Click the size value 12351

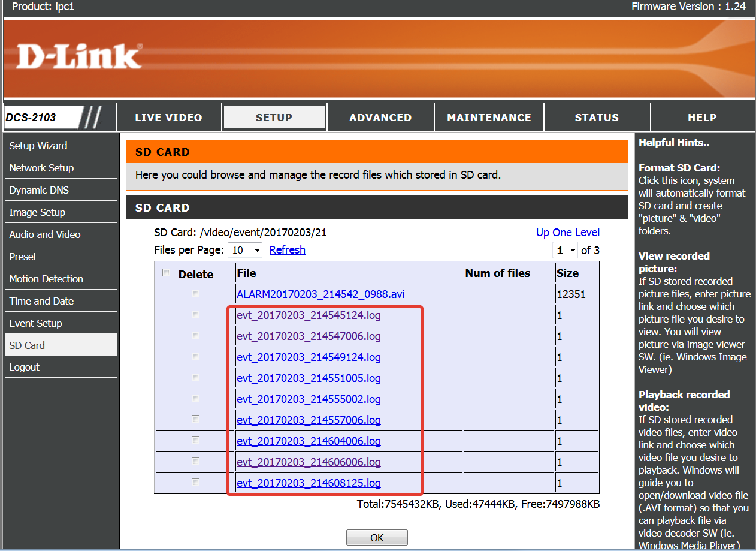(x=571, y=294)
